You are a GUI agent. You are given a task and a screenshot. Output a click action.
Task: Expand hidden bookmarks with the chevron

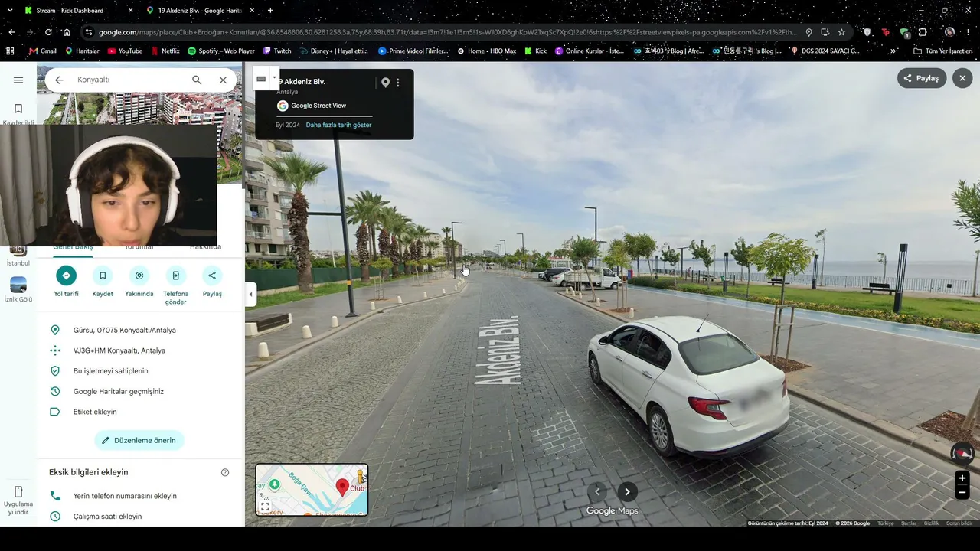pyautogui.click(x=894, y=51)
